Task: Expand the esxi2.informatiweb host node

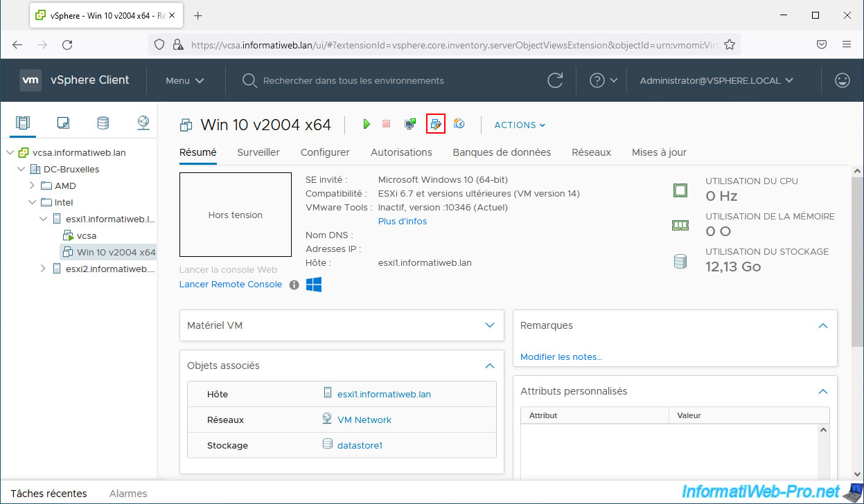Action: 43,269
